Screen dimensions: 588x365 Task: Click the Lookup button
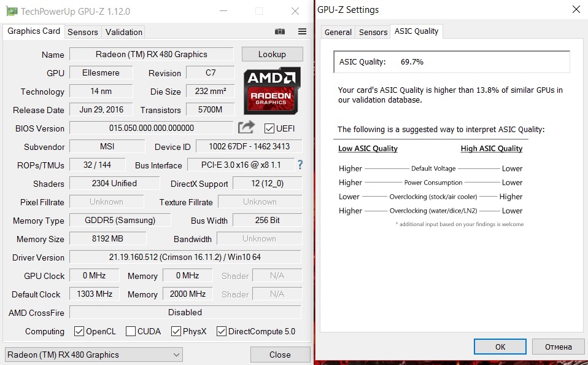[273, 54]
